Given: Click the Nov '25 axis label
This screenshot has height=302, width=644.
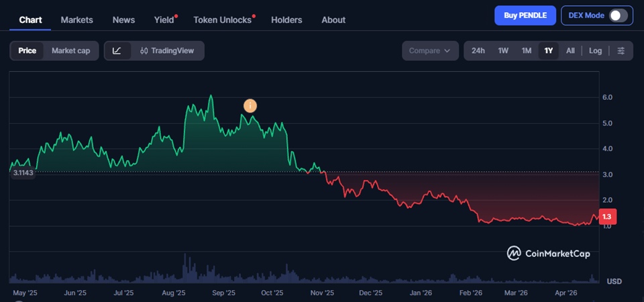Looking at the screenshot, I should (323, 293).
